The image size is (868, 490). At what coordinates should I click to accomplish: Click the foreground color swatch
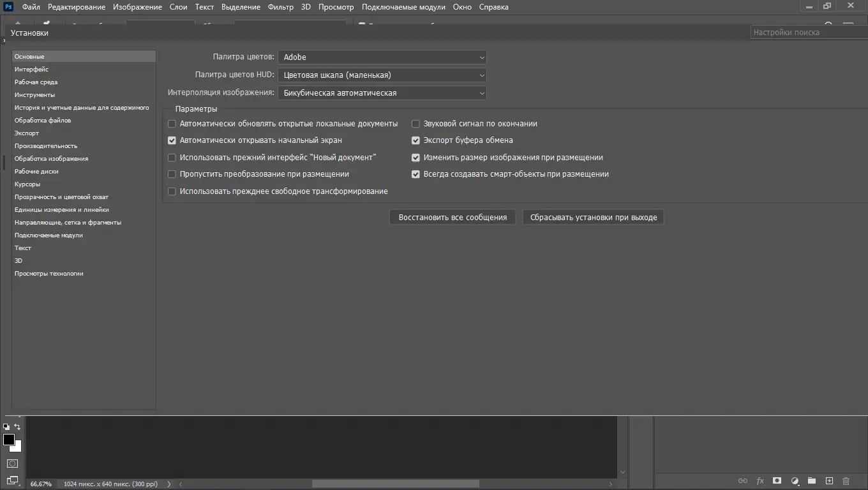point(9,440)
